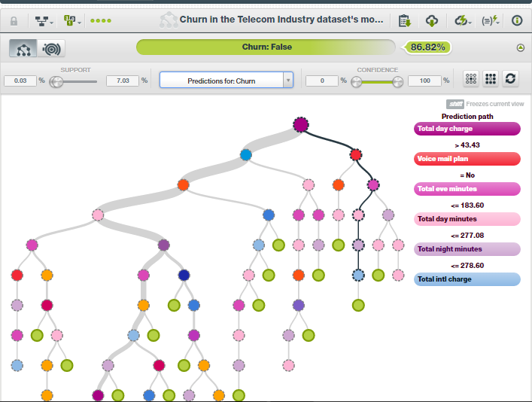Click the clipboard download summary icon
The width and height of the screenshot is (532, 402).
pyautogui.click(x=404, y=21)
